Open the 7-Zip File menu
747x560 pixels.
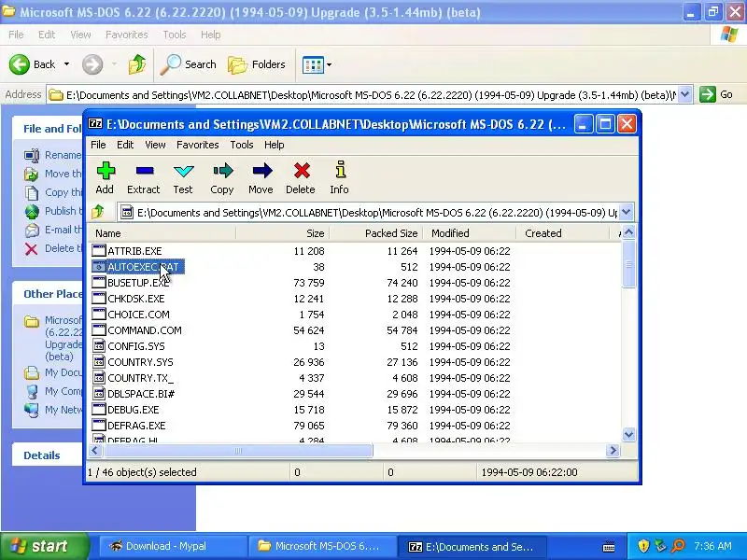(x=98, y=145)
